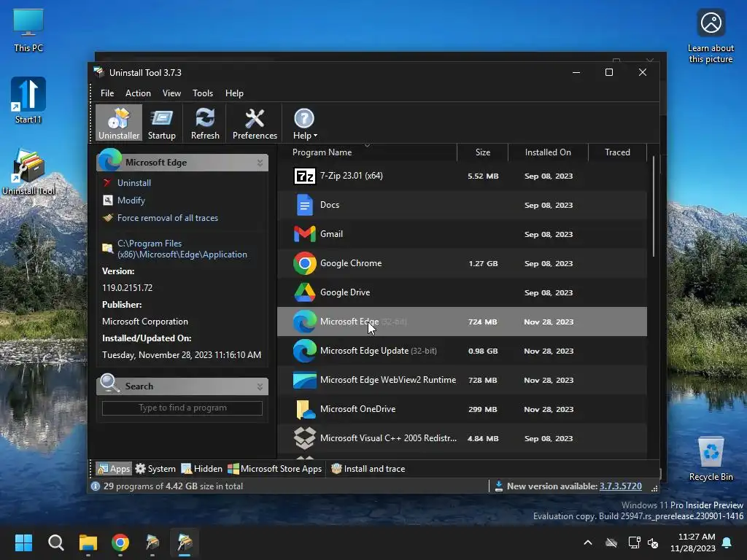Open the Tools menu
Image resolution: width=747 pixels, height=560 pixels.
click(203, 93)
